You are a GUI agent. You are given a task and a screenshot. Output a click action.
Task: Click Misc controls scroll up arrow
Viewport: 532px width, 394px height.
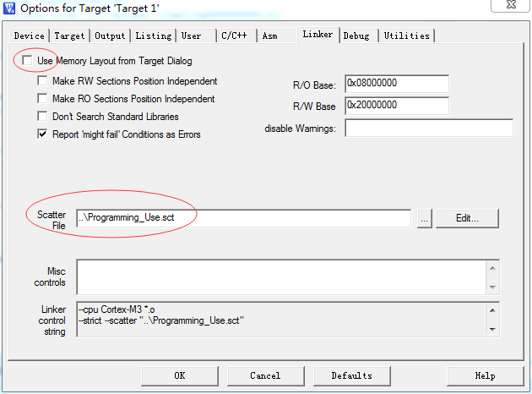pyautogui.click(x=492, y=268)
